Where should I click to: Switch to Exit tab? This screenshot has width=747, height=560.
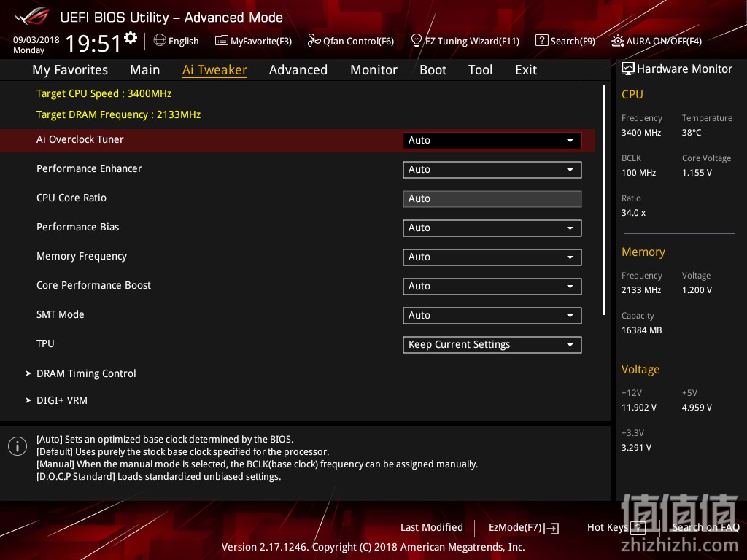526,70
